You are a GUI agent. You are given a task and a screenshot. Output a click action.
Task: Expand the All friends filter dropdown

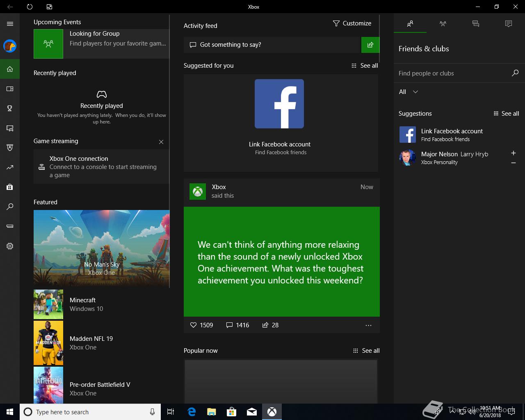[409, 92]
